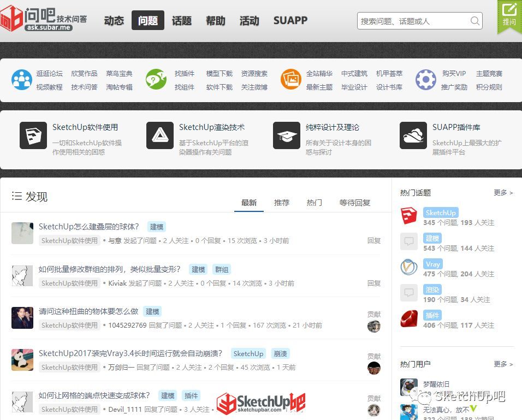Click the Vray topic tag in 热门话题

[x=433, y=264]
